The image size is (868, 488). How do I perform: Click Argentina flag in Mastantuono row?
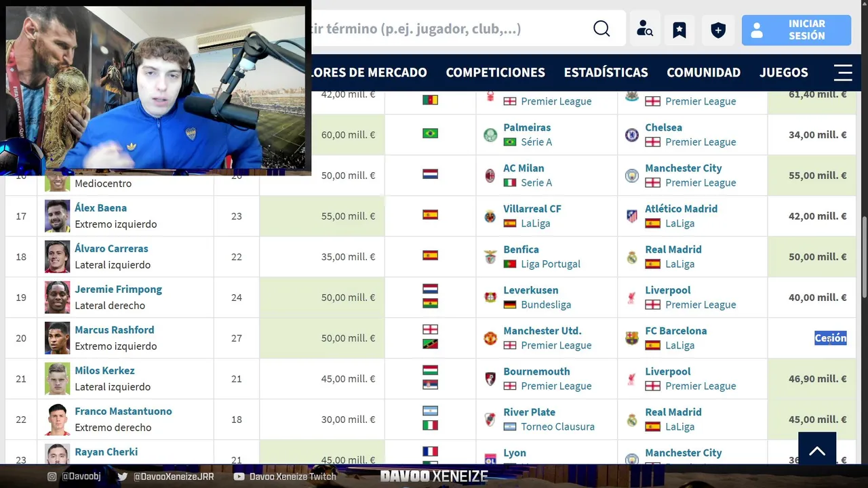pyautogui.click(x=430, y=411)
